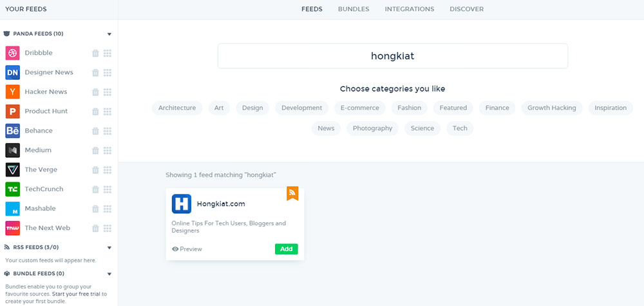Select the Inspiration category
The width and height of the screenshot is (644, 306).
611,108
